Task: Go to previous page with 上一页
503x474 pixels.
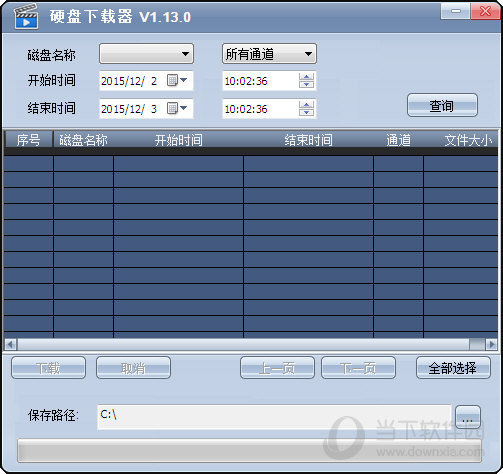Action: 277,368
